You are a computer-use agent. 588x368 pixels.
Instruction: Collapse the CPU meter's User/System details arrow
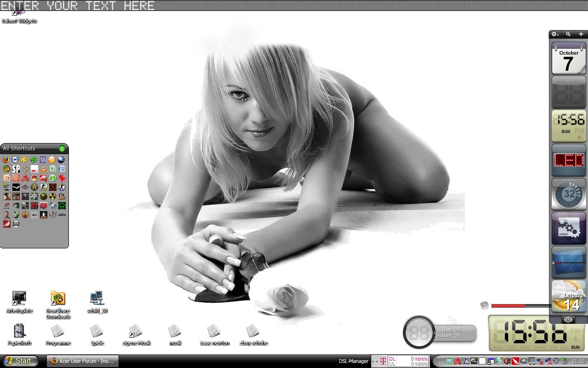[x=434, y=333]
